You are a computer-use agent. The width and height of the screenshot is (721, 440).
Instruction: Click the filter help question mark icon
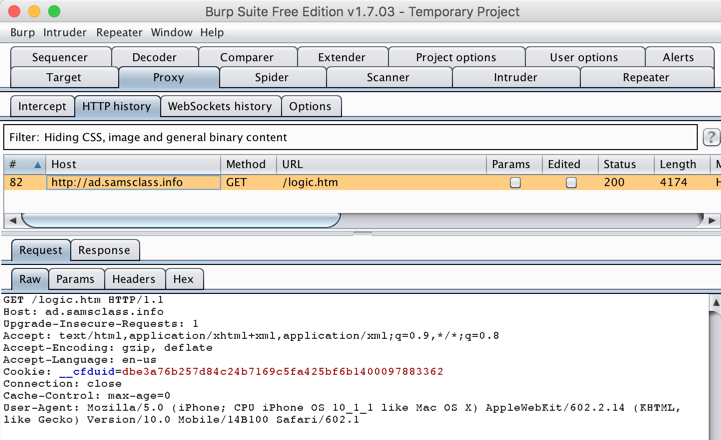(711, 138)
